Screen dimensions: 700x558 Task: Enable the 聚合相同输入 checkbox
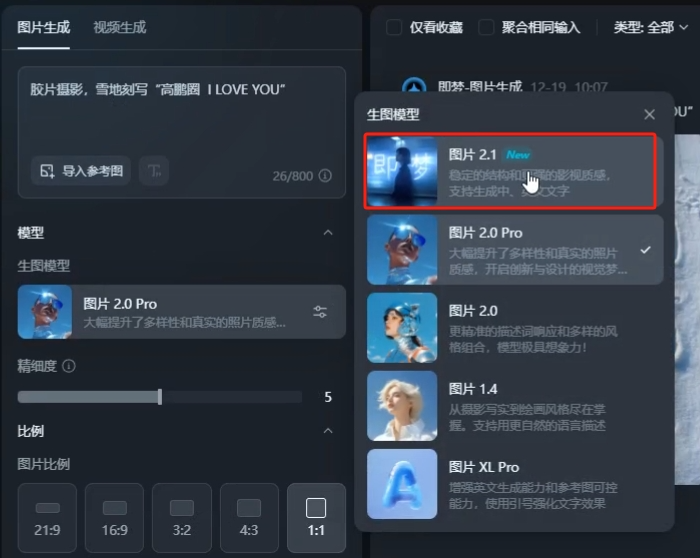coord(486,27)
